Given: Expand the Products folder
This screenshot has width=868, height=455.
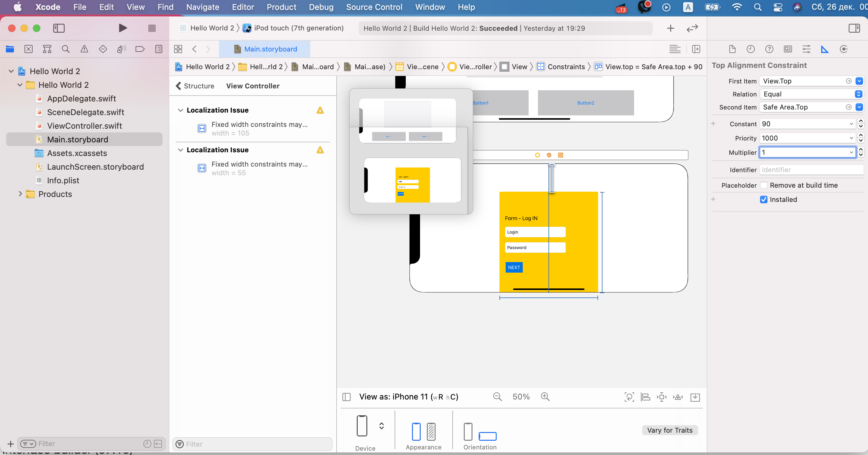Looking at the screenshot, I should coord(20,194).
